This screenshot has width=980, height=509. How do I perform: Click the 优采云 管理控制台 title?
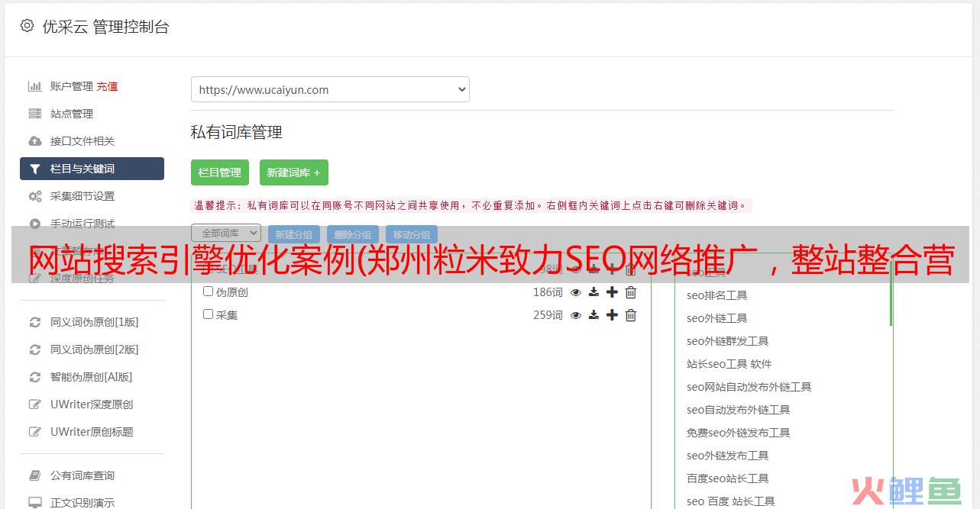pyautogui.click(x=105, y=27)
